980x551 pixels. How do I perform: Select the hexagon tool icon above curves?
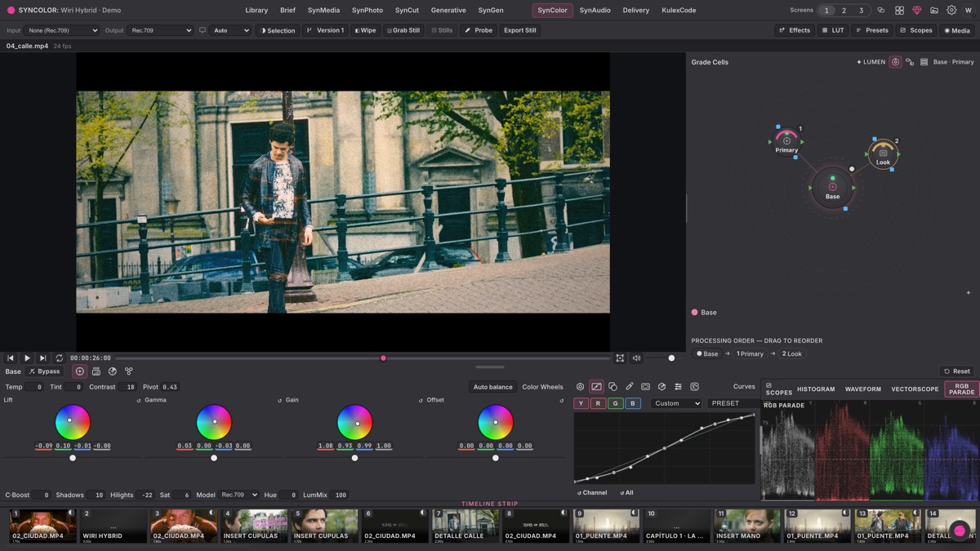pyautogui.click(x=580, y=387)
